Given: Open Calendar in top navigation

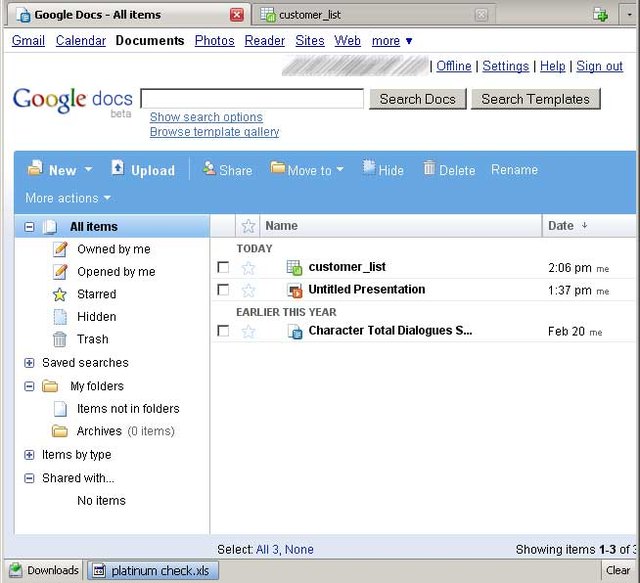Looking at the screenshot, I should pyautogui.click(x=81, y=41).
